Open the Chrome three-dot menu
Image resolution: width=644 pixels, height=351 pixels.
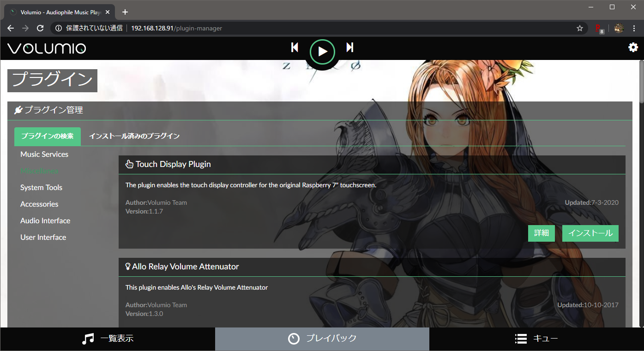634,28
